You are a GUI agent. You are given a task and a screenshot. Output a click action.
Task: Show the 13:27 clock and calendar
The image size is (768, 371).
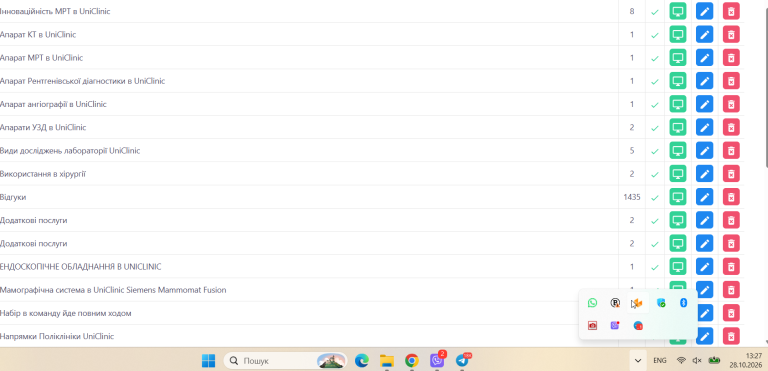(745, 360)
